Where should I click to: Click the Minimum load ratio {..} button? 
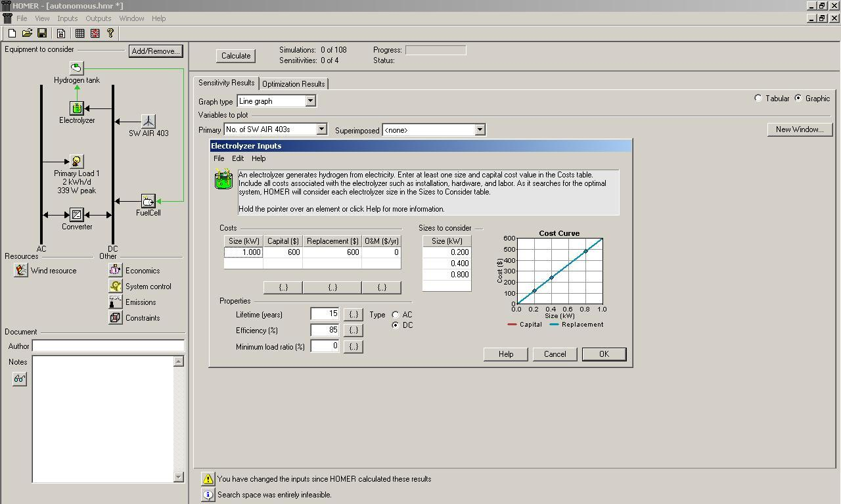(x=353, y=346)
